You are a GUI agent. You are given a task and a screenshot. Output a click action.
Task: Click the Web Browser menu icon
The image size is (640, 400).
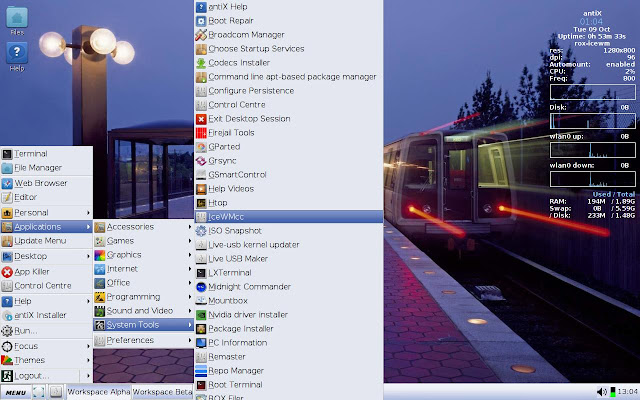tap(7, 183)
